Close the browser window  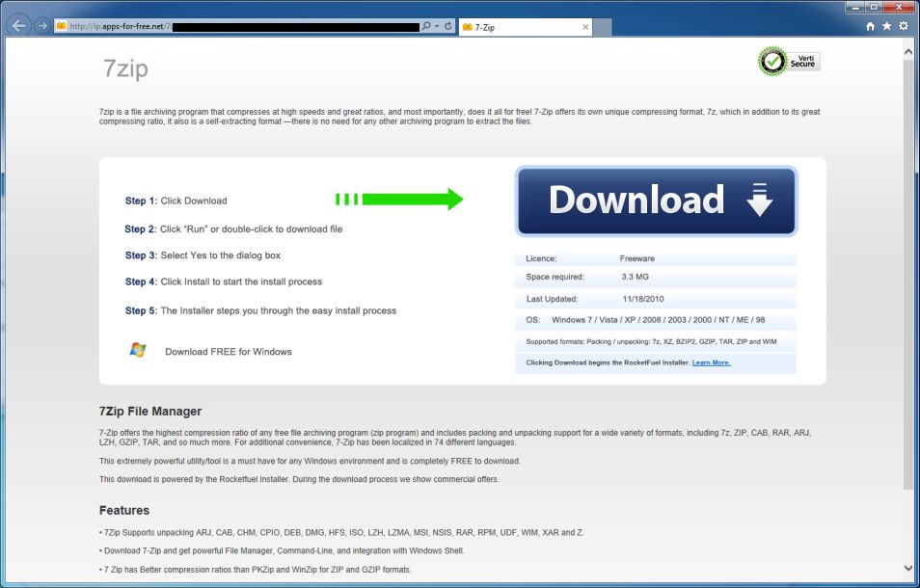900,7
